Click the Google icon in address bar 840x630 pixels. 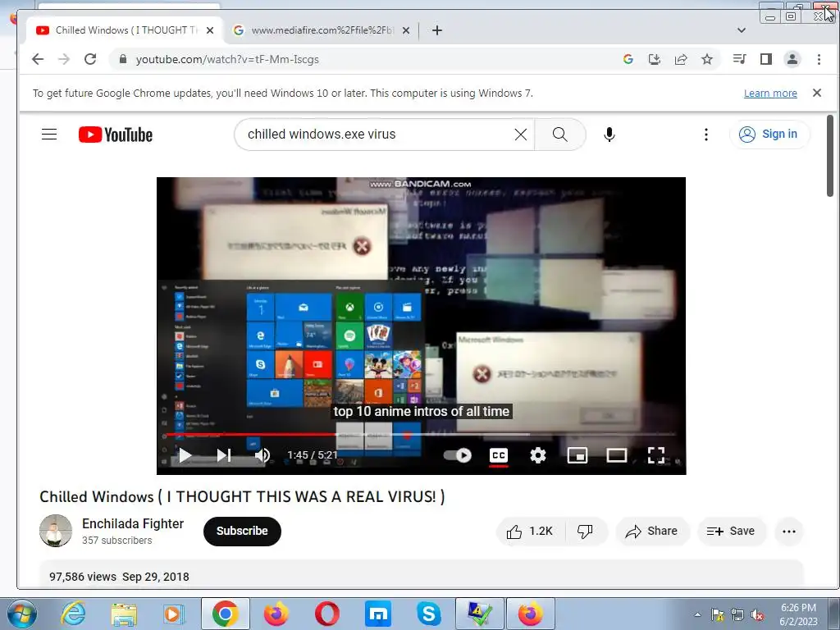628,59
